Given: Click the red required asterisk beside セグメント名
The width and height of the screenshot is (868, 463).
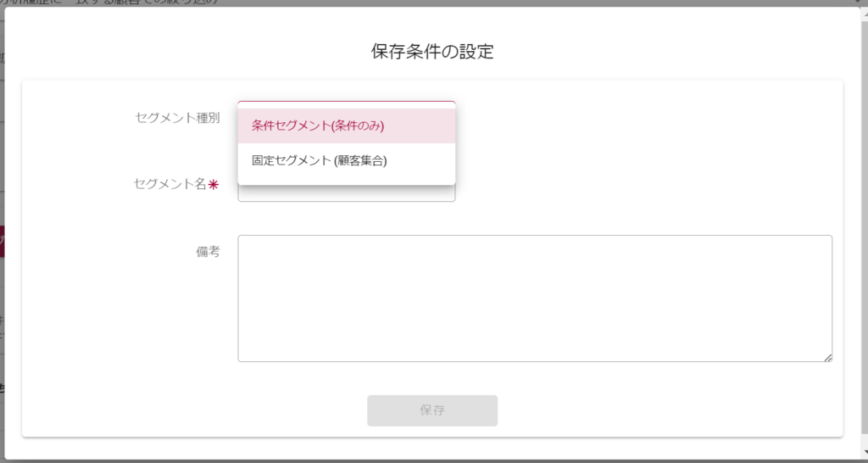Looking at the screenshot, I should coord(214,184).
